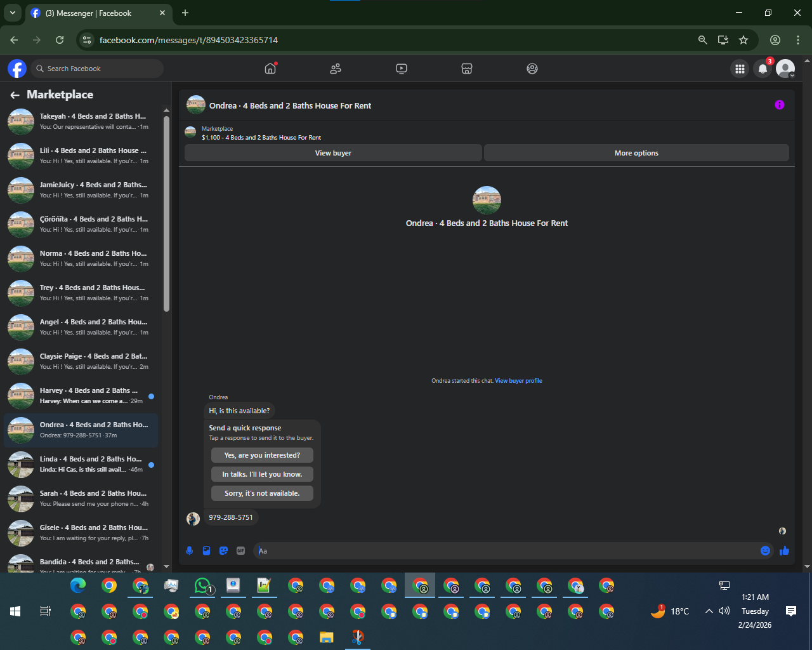Attach a file with the image icon
This screenshot has width=812, height=650.
[x=206, y=551]
